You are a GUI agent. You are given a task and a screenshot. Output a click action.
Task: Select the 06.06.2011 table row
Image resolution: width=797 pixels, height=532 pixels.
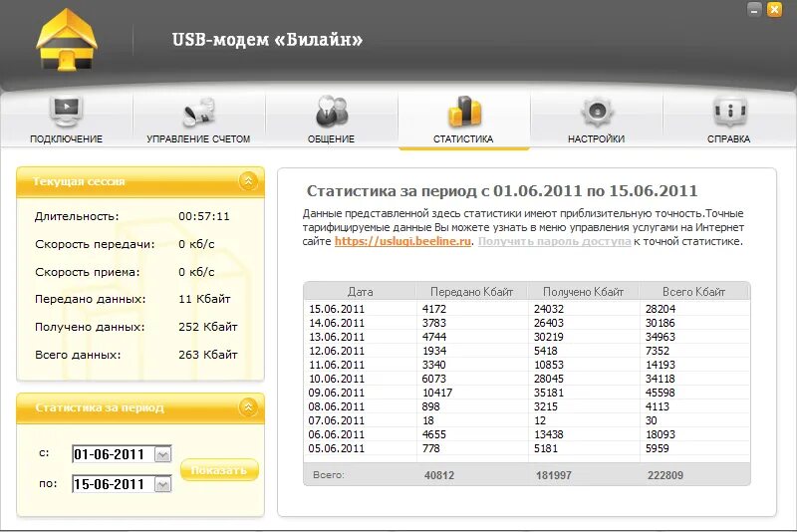(x=527, y=434)
